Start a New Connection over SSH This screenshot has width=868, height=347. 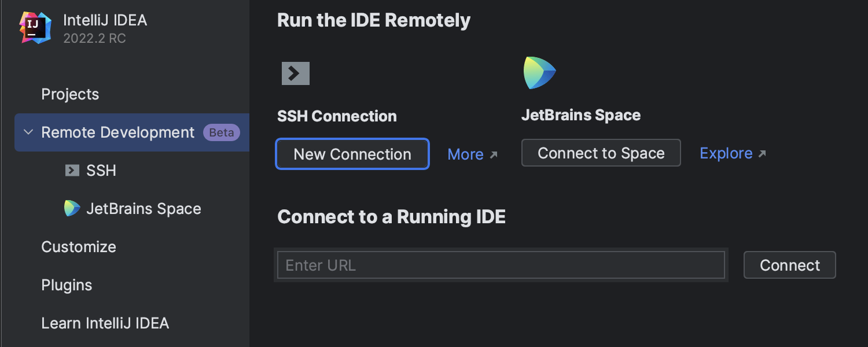[352, 154]
